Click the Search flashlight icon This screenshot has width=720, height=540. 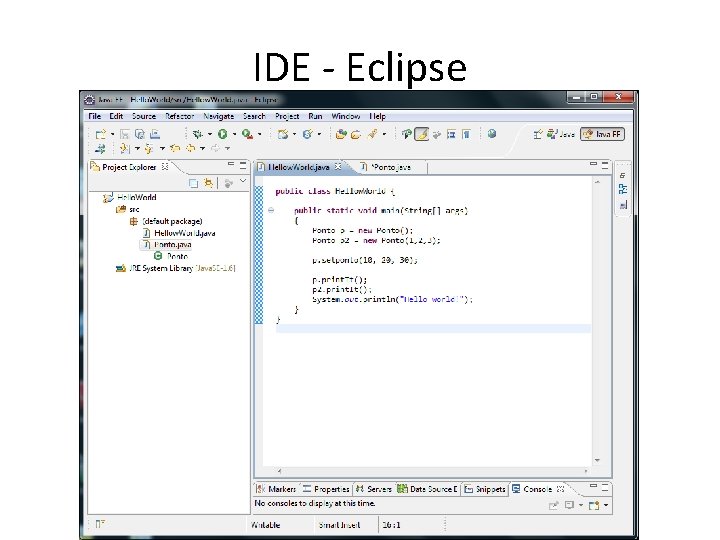point(373,134)
